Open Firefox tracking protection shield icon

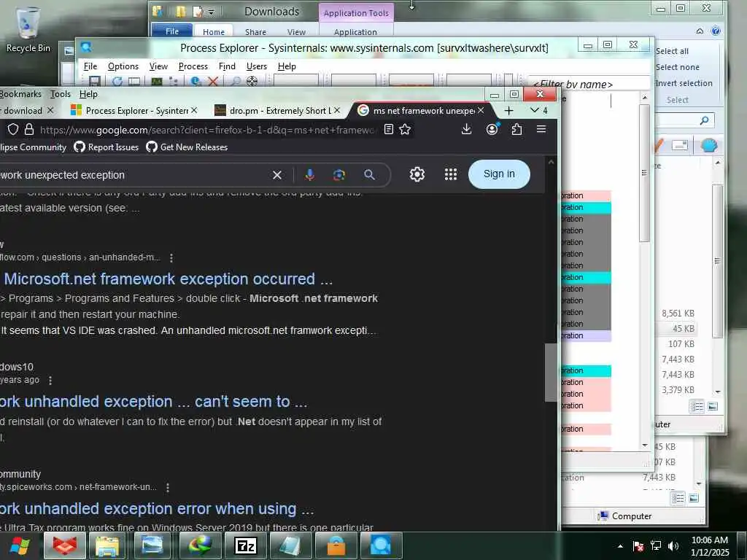tap(13, 129)
